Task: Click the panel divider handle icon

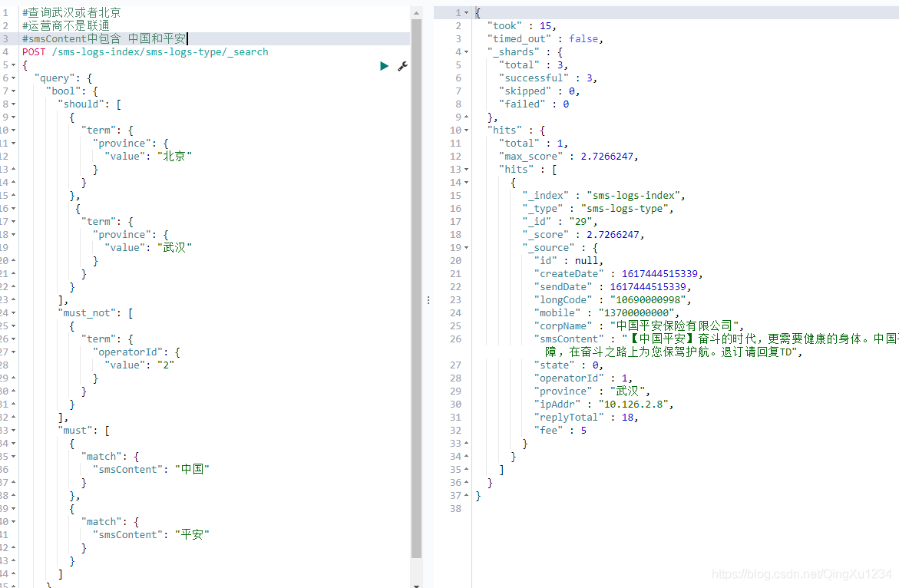Action: (428, 299)
